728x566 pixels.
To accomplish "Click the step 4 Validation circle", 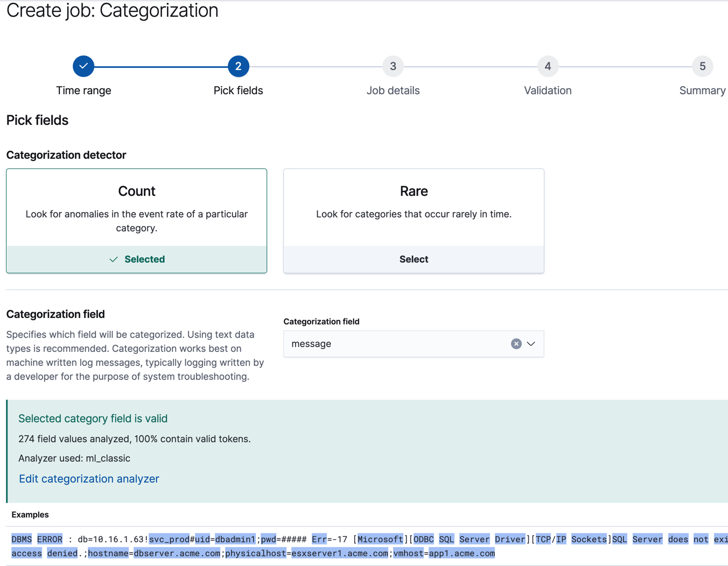I will pyautogui.click(x=548, y=66).
